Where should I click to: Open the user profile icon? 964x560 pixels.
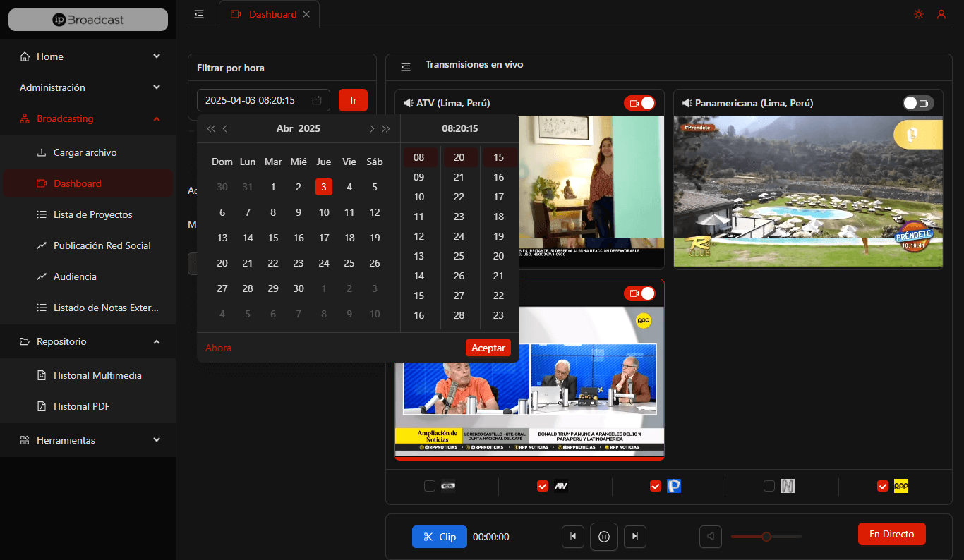941,13
